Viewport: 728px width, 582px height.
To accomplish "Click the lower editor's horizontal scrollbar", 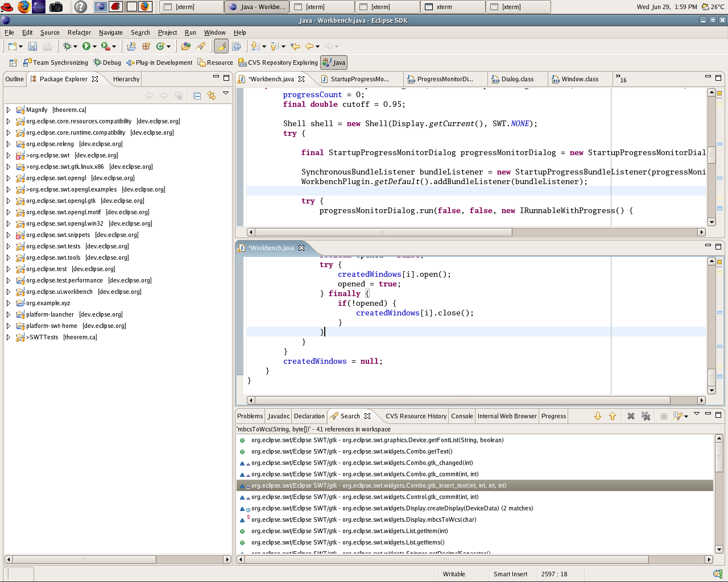I will tap(462, 400).
